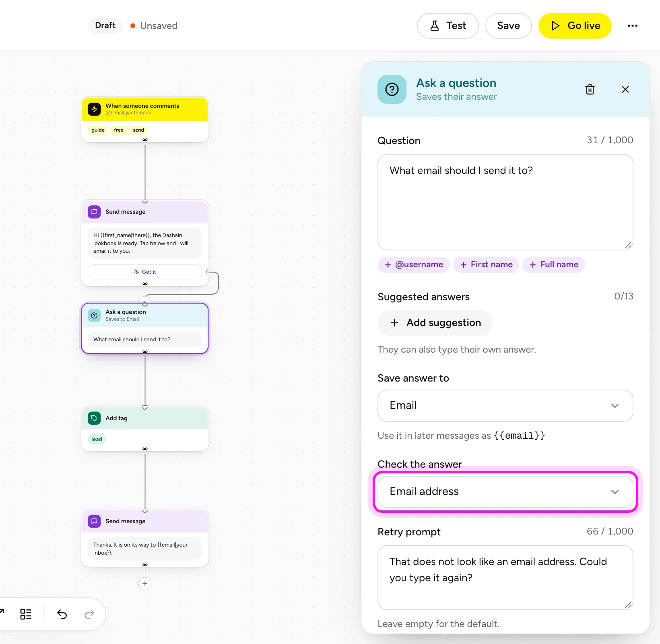
Task: Save the draft flow
Action: (x=508, y=26)
